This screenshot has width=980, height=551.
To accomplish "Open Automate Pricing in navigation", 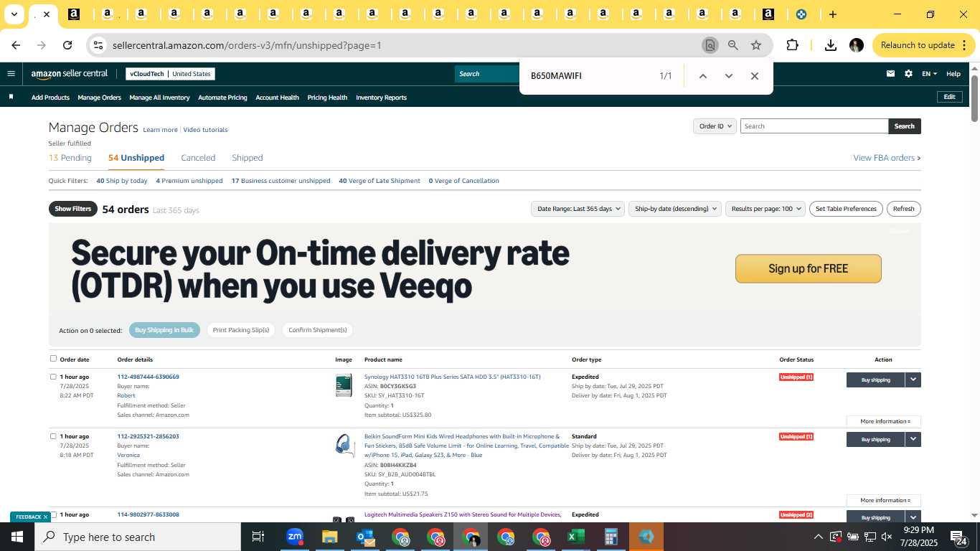I will pyautogui.click(x=222, y=98).
